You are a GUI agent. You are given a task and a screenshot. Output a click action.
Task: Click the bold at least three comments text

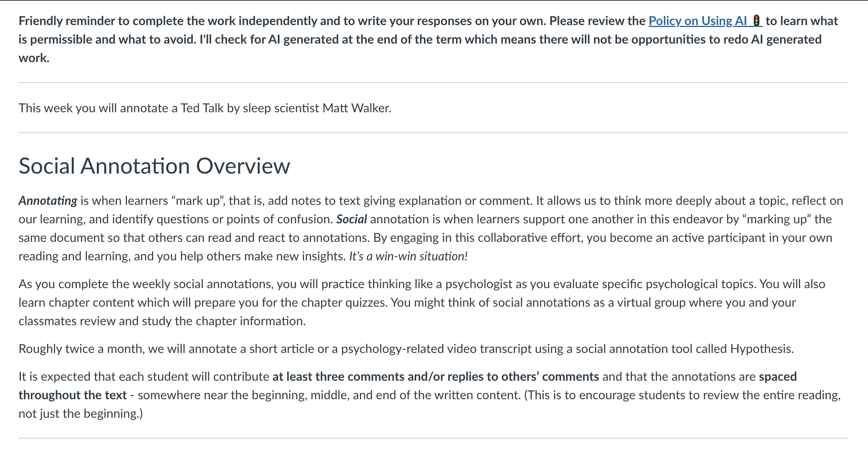[x=436, y=376]
